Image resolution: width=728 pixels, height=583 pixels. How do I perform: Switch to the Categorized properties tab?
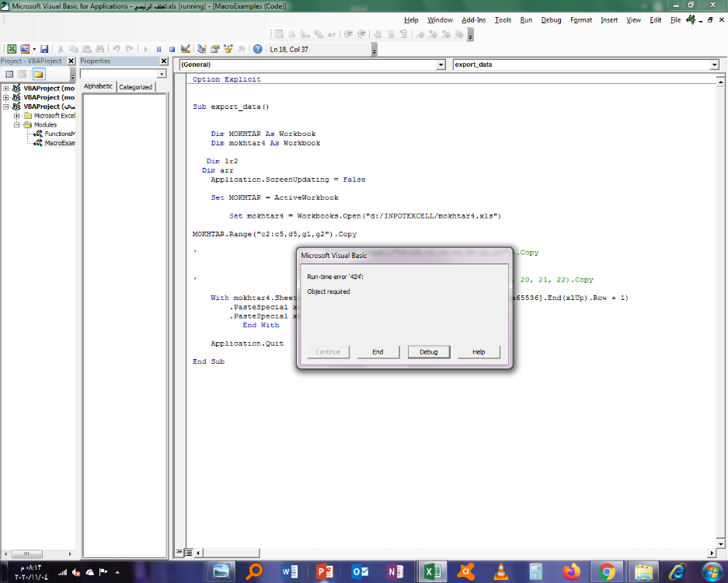135,87
